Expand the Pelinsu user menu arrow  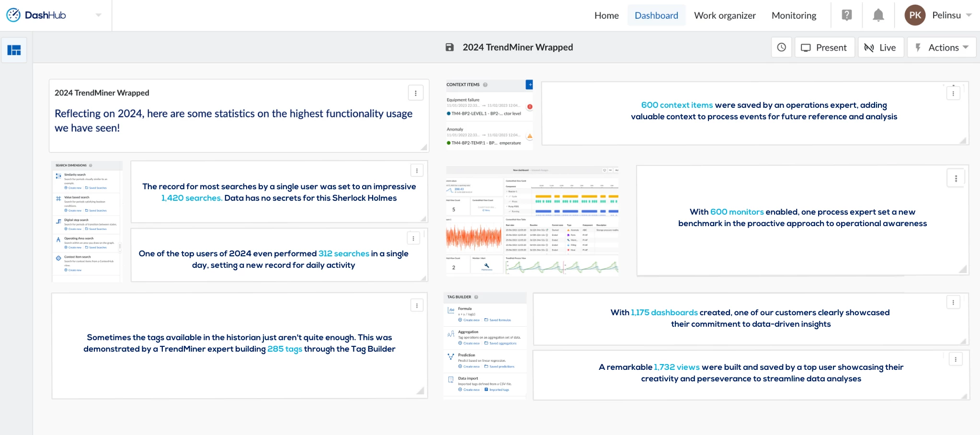[x=969, y=15]
